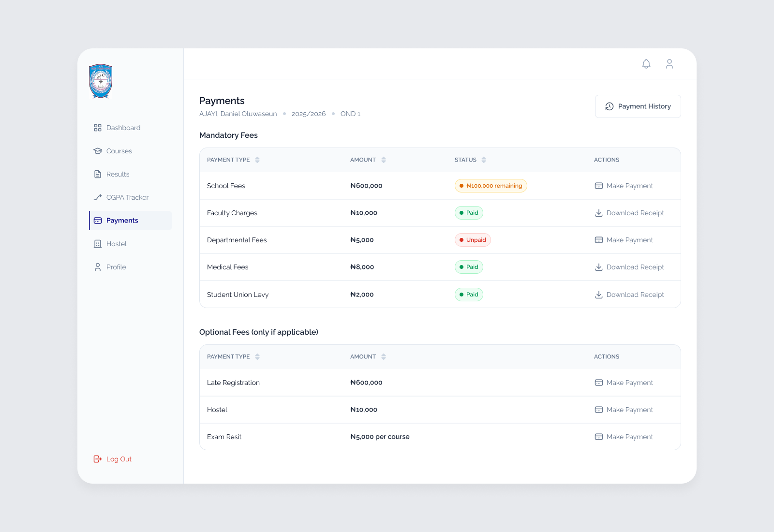Sort Mandatory Fees by Payment Type arrows
The height and width of the screenshot is (532, 774).
257,160
